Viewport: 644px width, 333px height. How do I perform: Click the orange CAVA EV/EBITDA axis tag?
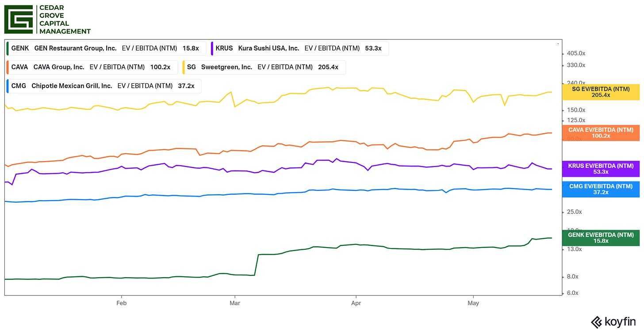click(x=601, y=133)
